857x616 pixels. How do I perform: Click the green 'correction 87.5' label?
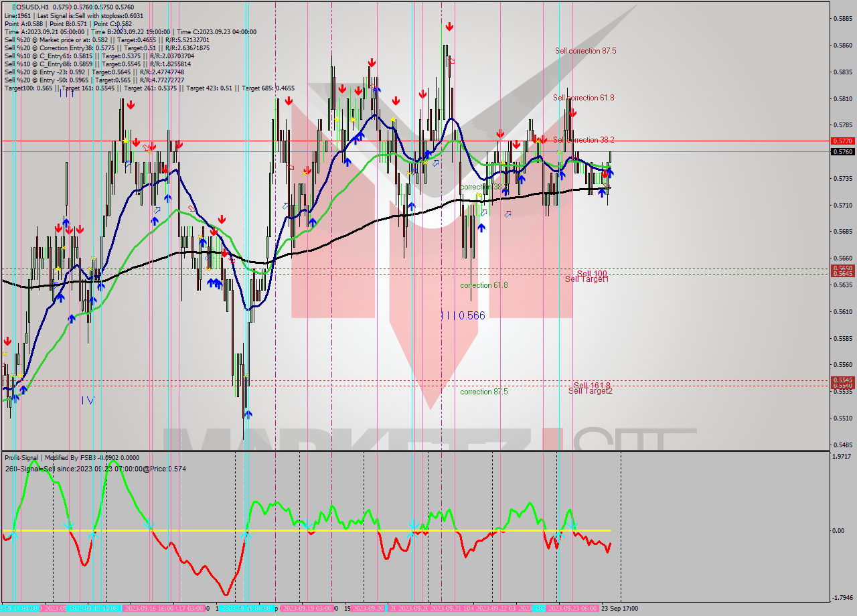(x=484, y=392)
